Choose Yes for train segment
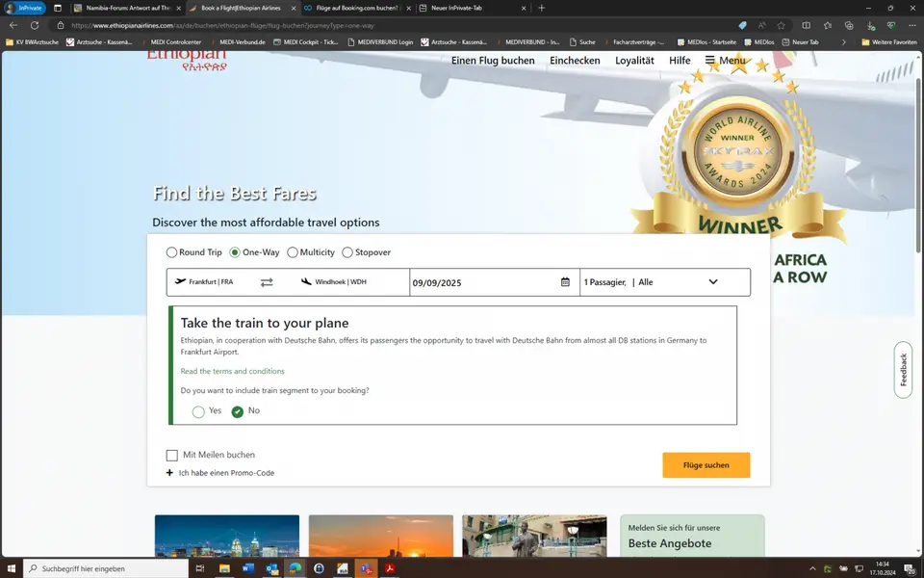Screen dimensions: 924x578 pos(198,411)
